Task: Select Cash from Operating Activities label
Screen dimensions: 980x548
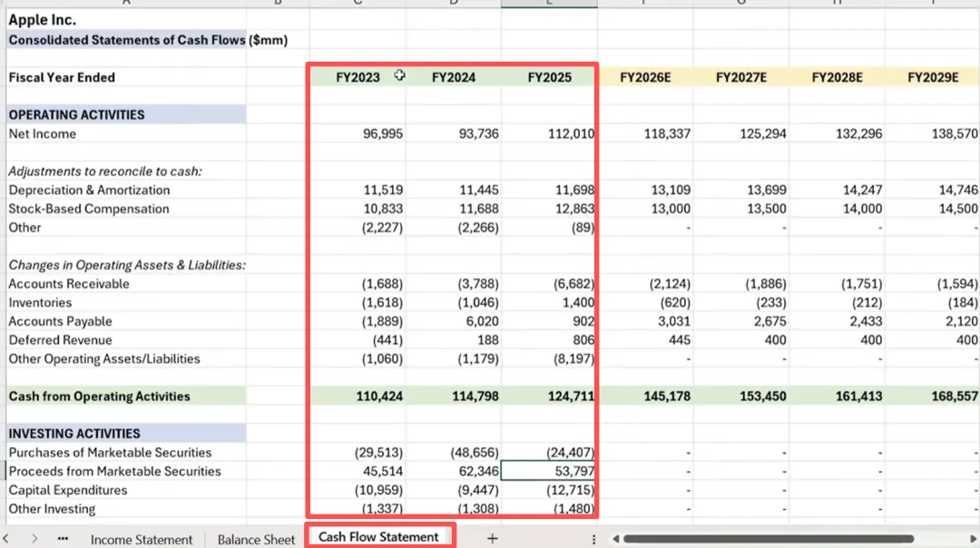Action: pos(126,396)
